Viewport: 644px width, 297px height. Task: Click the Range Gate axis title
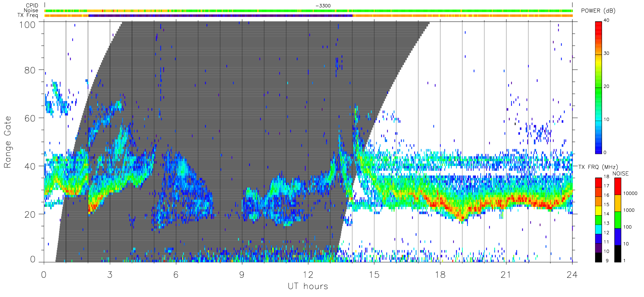coord(7,142)
